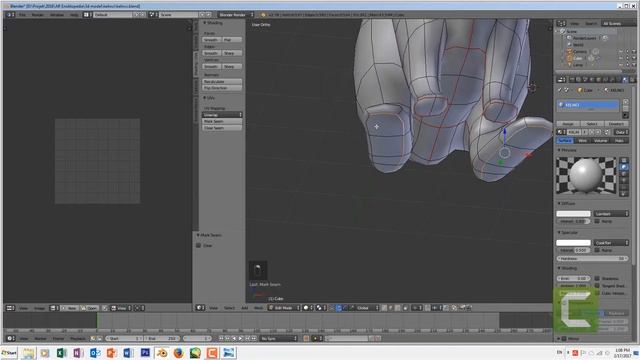This screenshot has height=360, width=640.
Task: Open the 3D viewport View menu
Action: pos(213,308)
